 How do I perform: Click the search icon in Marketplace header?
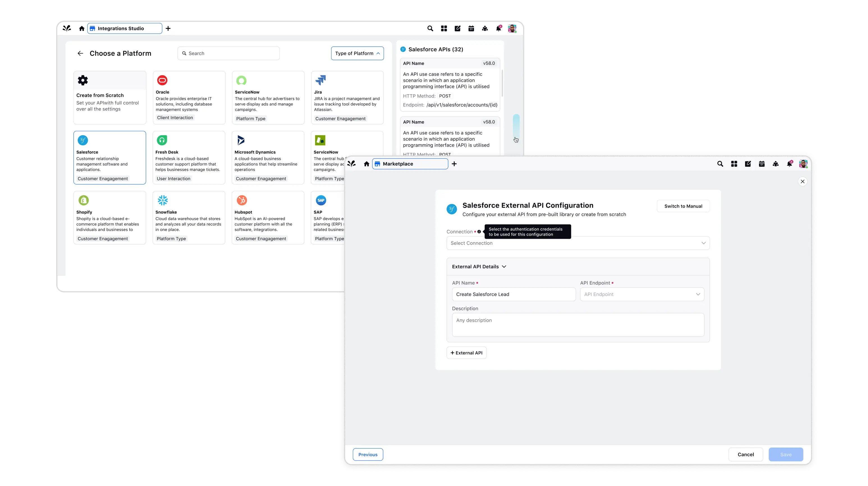coord(720,164)
